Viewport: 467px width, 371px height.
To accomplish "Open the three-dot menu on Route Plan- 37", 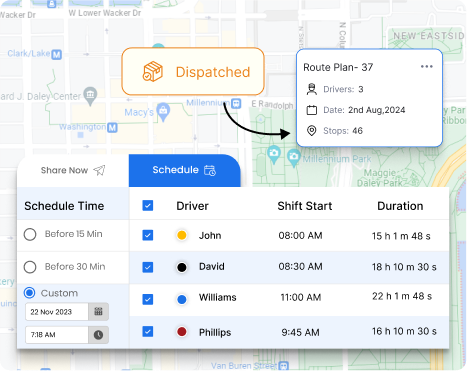I will [426, 67].
